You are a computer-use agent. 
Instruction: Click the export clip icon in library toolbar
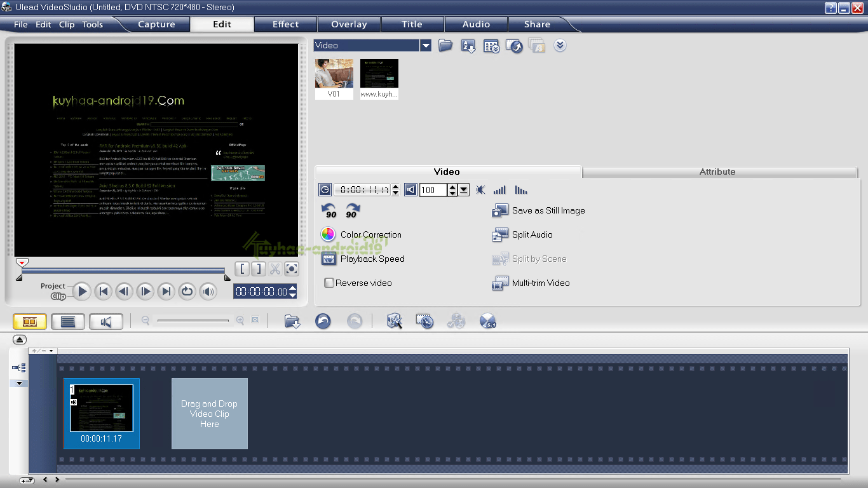point(514,46)
